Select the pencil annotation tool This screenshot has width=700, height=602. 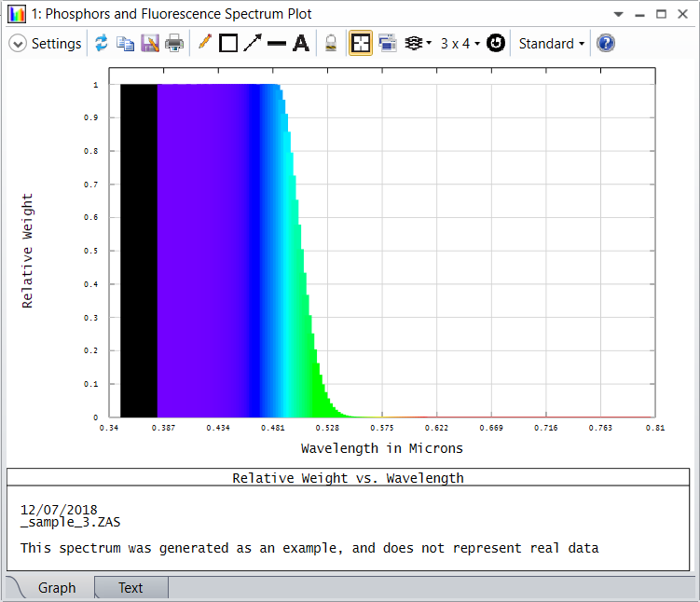tap(204, 42)
